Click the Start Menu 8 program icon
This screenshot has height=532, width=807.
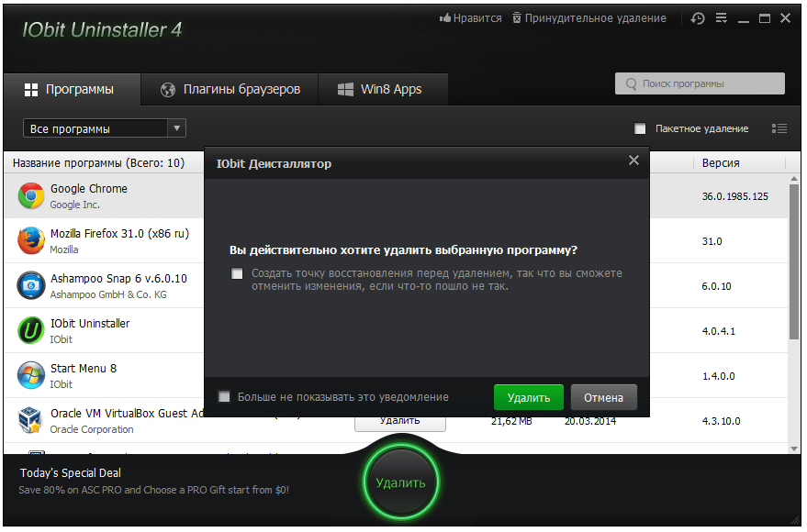(x=31, y=375)
